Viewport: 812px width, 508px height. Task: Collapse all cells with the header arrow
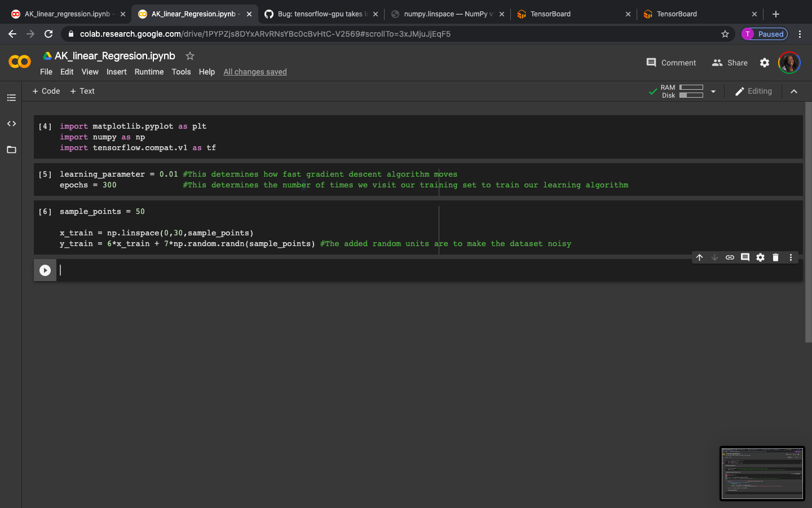(794, 91)
